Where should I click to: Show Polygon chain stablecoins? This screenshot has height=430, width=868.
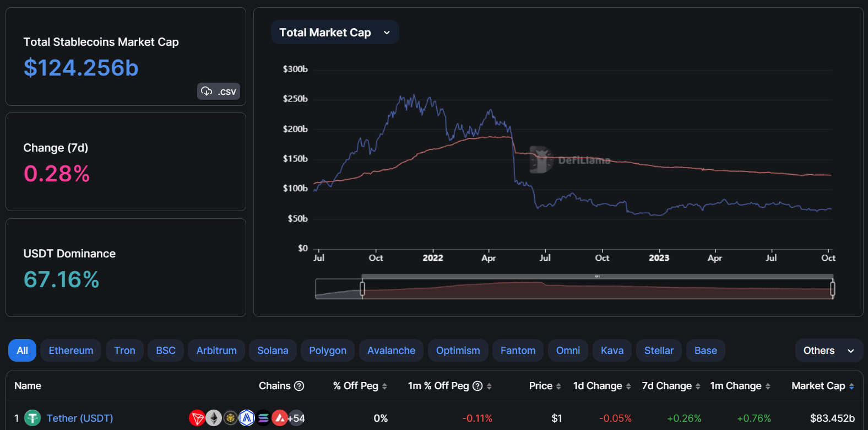[x=328, y=351]
